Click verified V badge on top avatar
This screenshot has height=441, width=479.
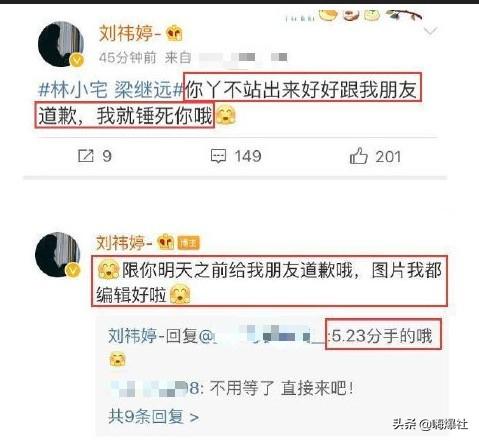point(77,60)
